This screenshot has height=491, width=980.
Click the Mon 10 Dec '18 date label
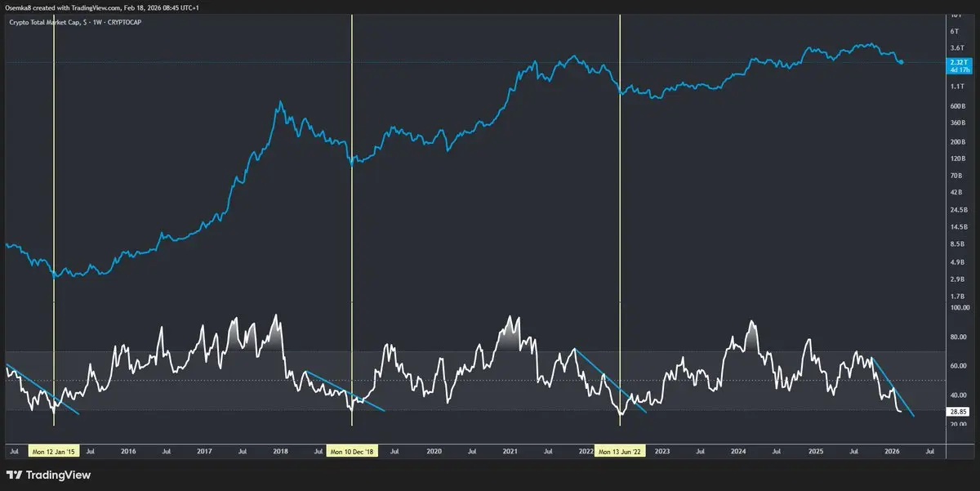(x=352, y=451)
